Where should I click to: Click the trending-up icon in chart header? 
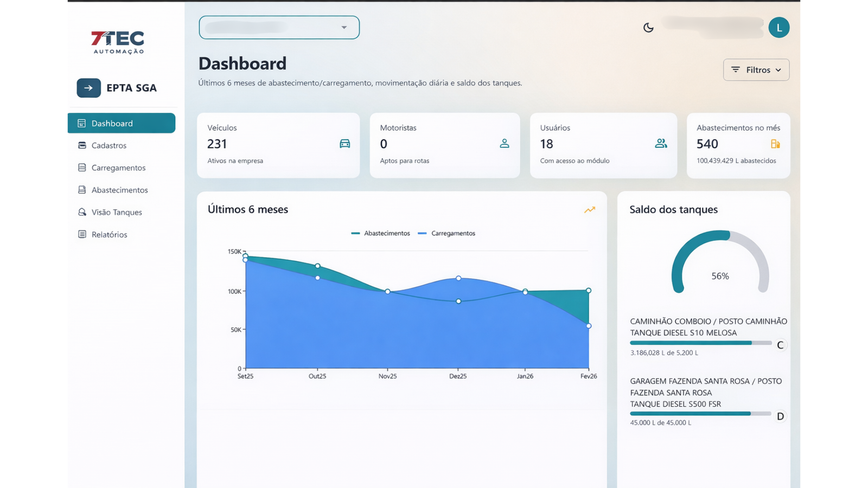pyautogui.click(x=590, y=210)
